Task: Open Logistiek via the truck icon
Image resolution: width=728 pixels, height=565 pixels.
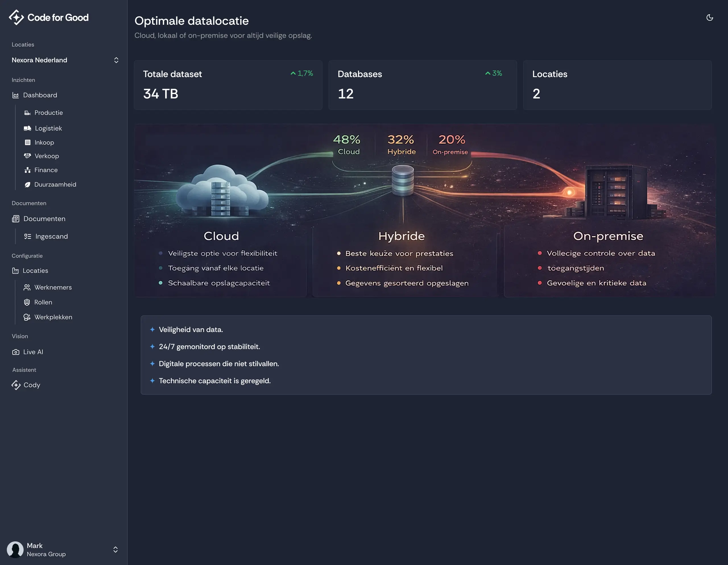Action: tap(27, 128)
